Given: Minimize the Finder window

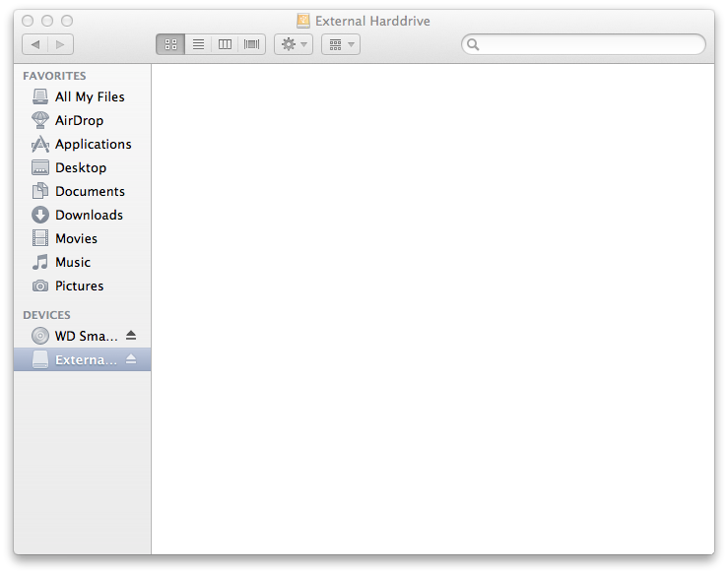Looking at the screenshot, I should tap(47, 21).
